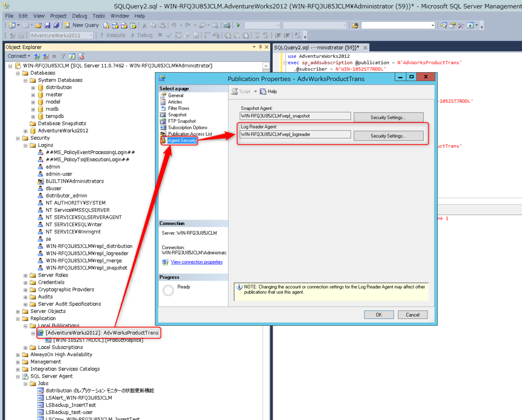Select the Subscription Options page
This screenshot has height=420, width=522.
[x=187, y=127]
